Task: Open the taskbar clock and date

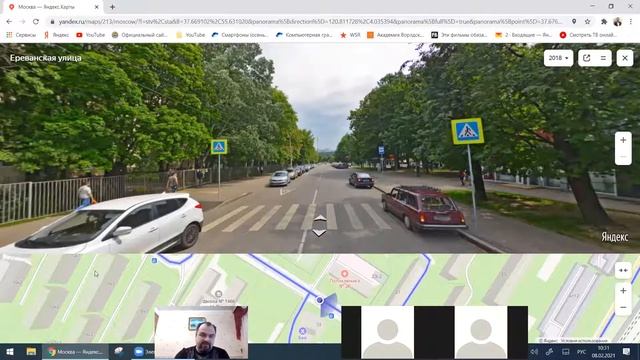Action: [603, 351]
